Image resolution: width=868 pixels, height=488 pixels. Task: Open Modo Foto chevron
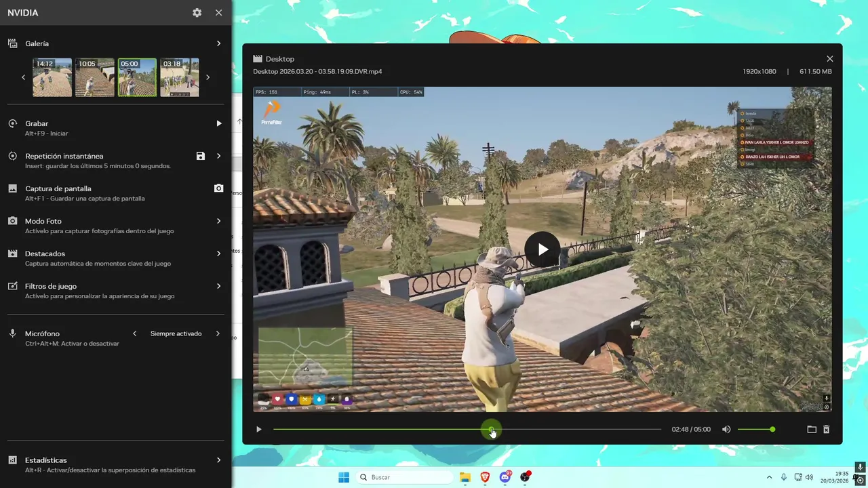218,221
